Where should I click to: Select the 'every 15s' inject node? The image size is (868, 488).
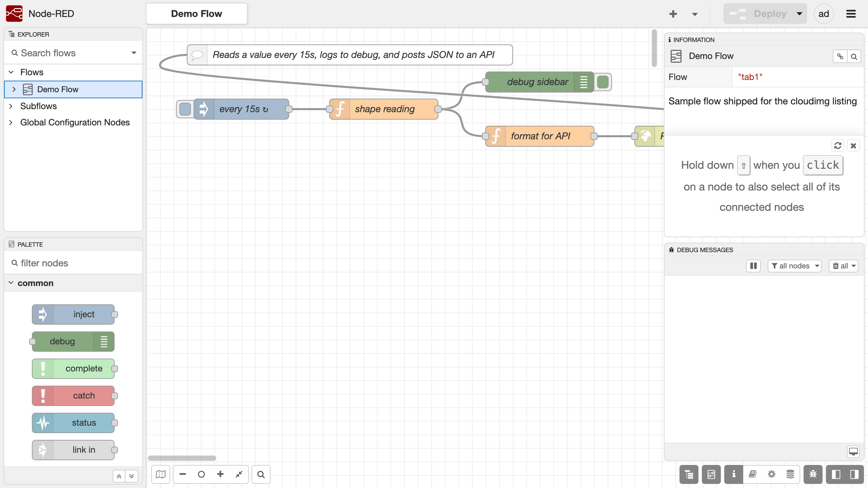click(x=241, y=109)
